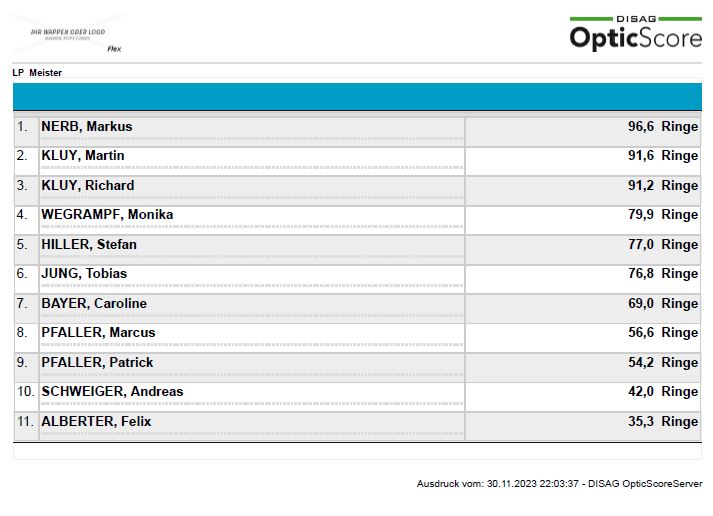Select the 69,0 Ringe score

[x=662, y=303]
